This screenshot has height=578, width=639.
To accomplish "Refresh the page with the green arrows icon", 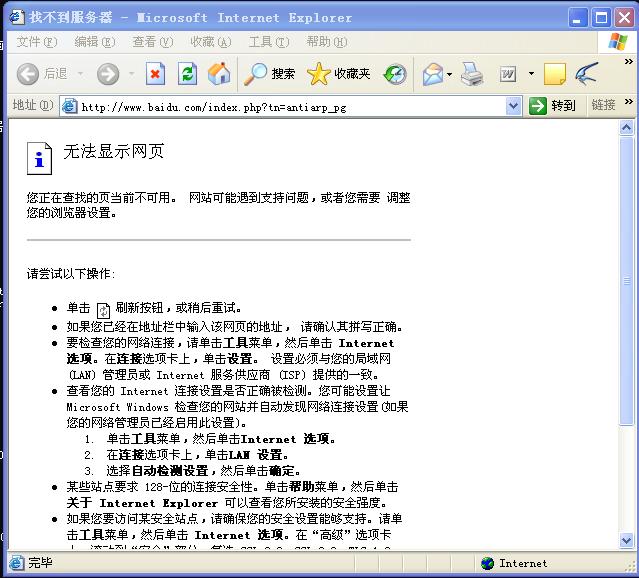I will 187,74.
